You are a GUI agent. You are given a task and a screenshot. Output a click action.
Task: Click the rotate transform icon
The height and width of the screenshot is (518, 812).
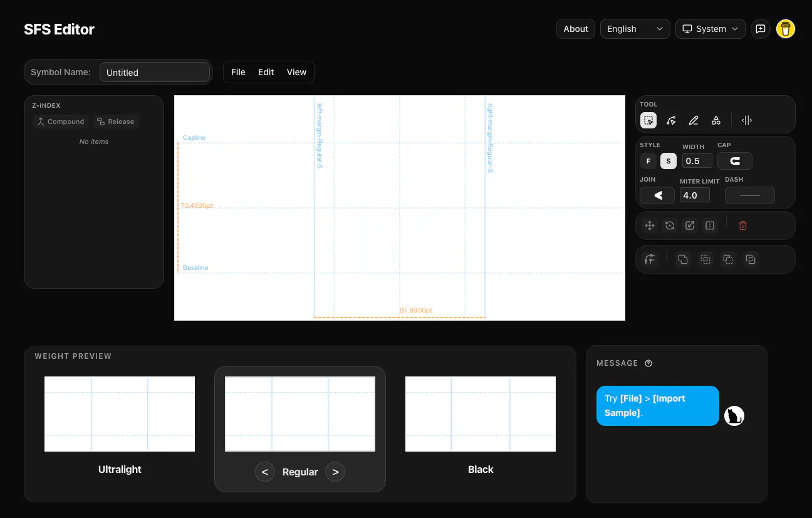[670, 225]
